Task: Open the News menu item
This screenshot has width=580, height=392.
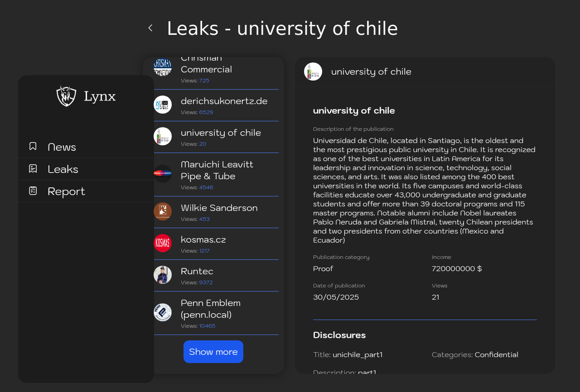Action: [x=86, y=147]
